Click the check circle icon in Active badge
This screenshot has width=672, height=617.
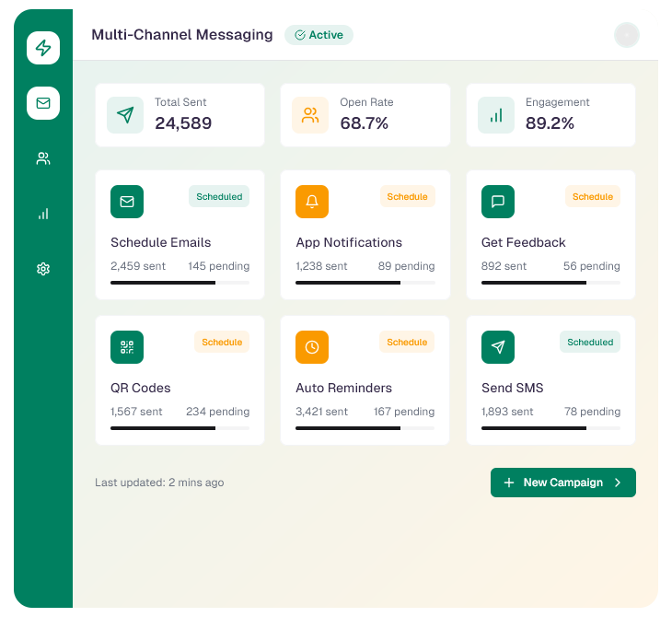tap(300, 35)
